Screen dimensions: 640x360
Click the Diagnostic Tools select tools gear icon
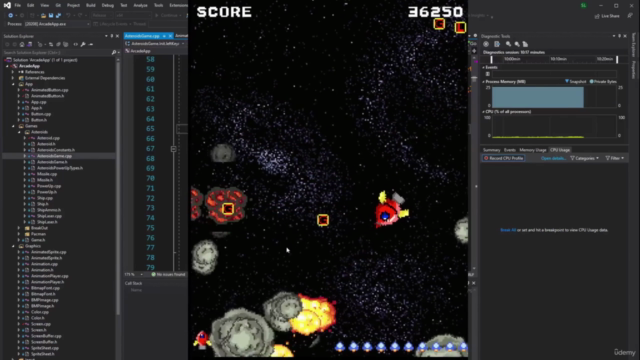486,44
